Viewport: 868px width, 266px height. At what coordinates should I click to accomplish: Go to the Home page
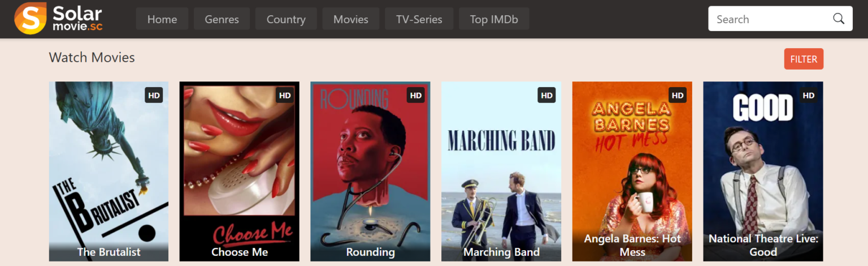pyautogui.click(x=162, y=19)
